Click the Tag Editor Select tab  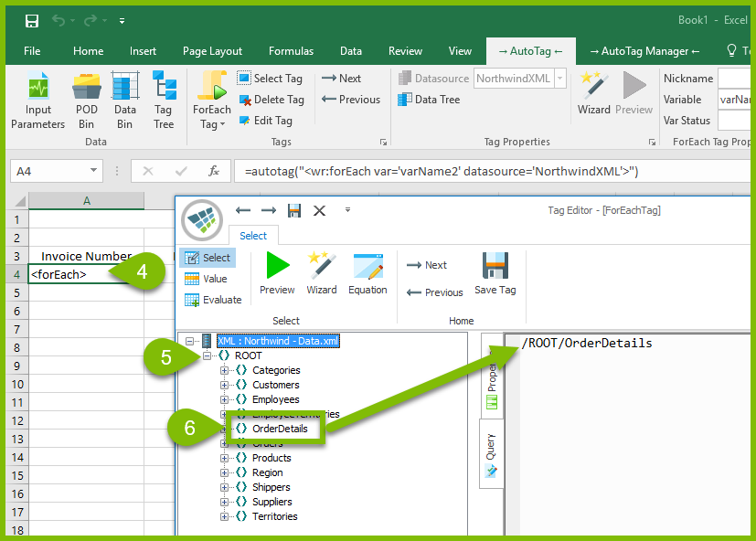[253, 236]
